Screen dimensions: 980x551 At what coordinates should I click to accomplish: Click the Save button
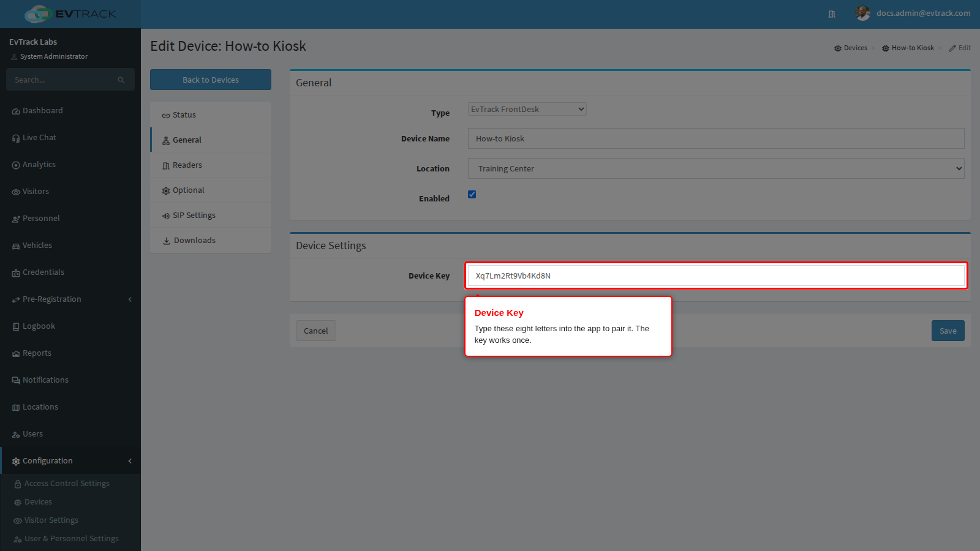click(x=948, y=331)
